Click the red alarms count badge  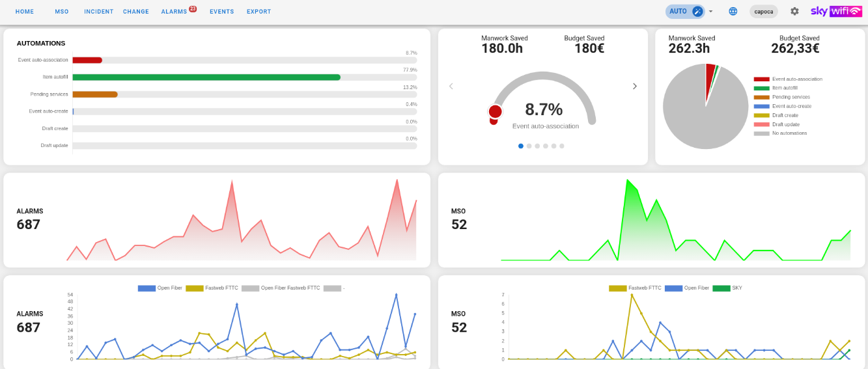click(x=193, y=8)
